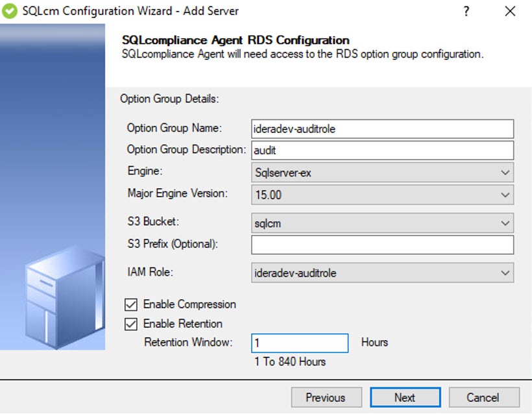Click the '1 To 840 Hours' hint text
The height and width of the screenshot is (414, 532).
pos(290,361)
